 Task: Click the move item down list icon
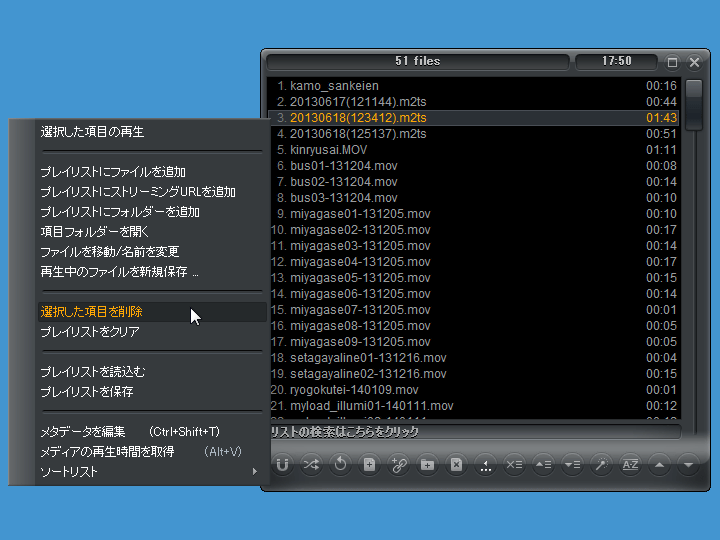pyautogui.click(x=572, y=465)
